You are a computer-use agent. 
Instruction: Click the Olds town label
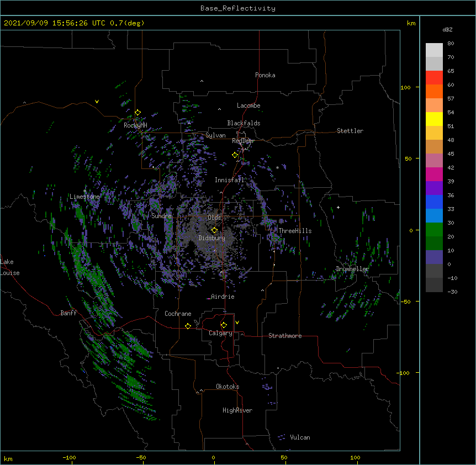pyautogui.click(x=214, y=218)
